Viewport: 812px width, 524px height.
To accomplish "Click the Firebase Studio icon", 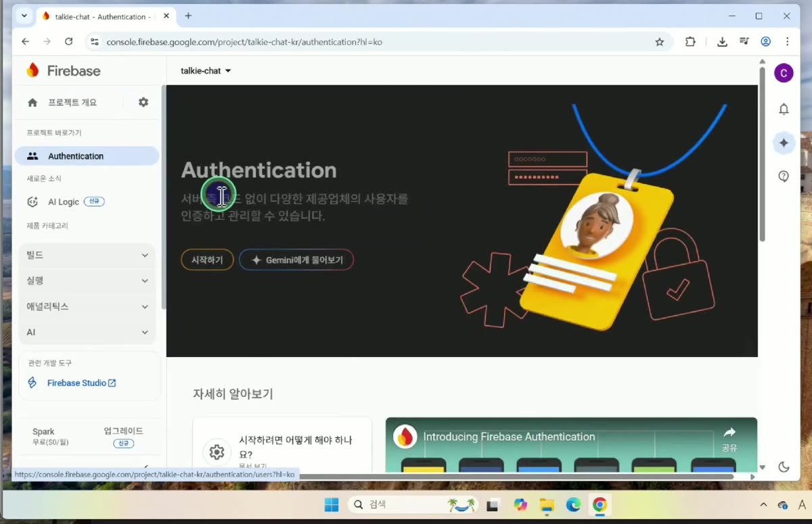I will tap(32, 383).
